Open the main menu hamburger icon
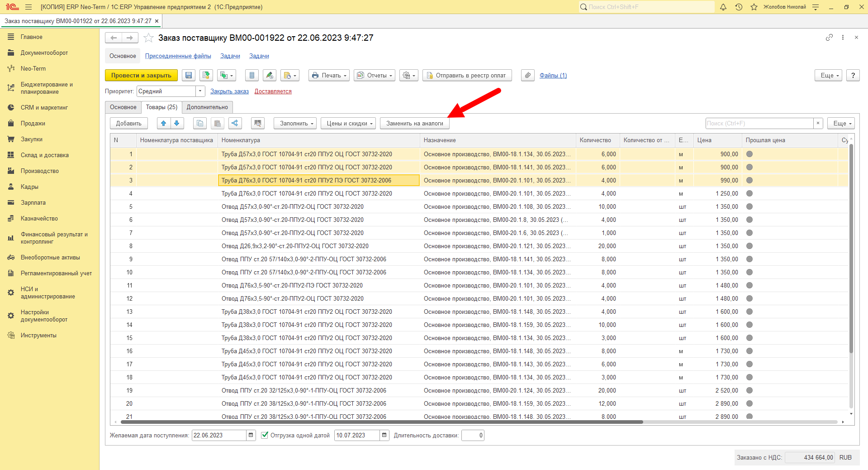The height and width of the screenshot is (470, 868). coord(28,7)
